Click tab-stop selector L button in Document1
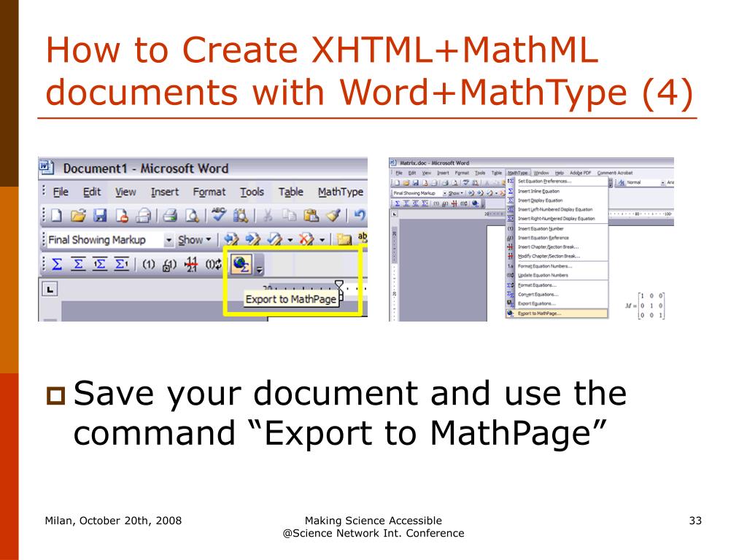Screen dimensions: 747x560 click(x=50, y=289)
